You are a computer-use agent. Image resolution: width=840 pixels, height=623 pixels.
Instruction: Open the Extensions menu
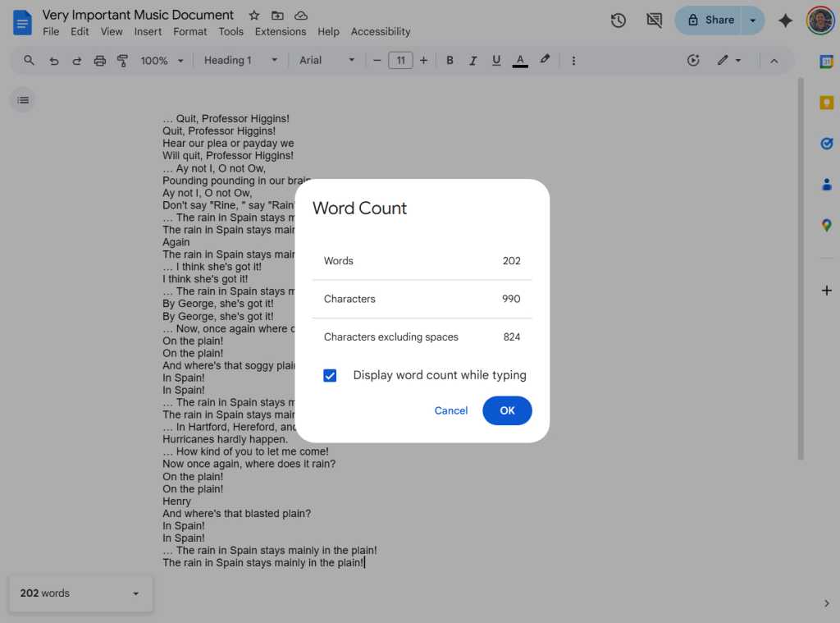pyautogui.click(x=281, y=32)
